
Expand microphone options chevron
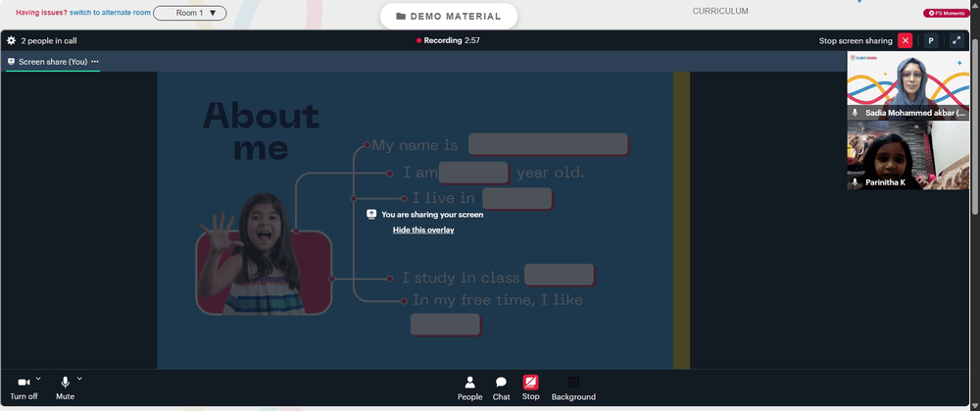point(79,379)
